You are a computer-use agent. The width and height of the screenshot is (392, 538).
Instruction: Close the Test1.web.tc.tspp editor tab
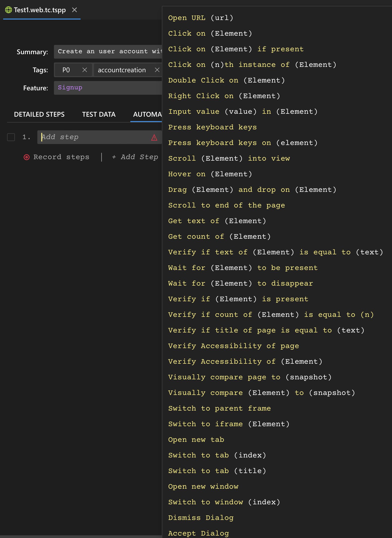coord(74,10)
